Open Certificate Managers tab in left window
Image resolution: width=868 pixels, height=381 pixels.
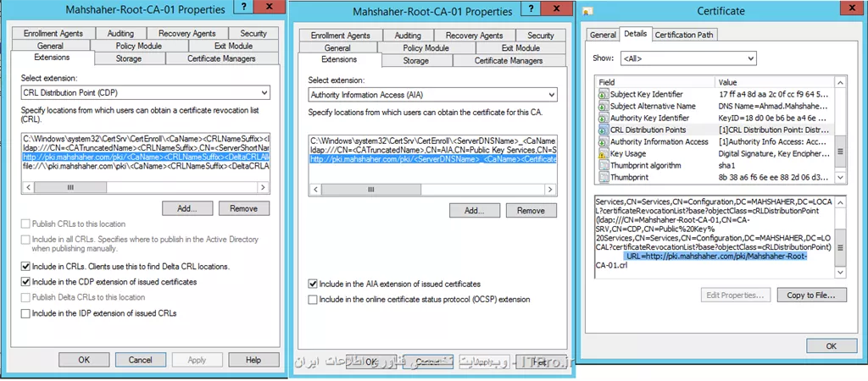pos(221,58)
